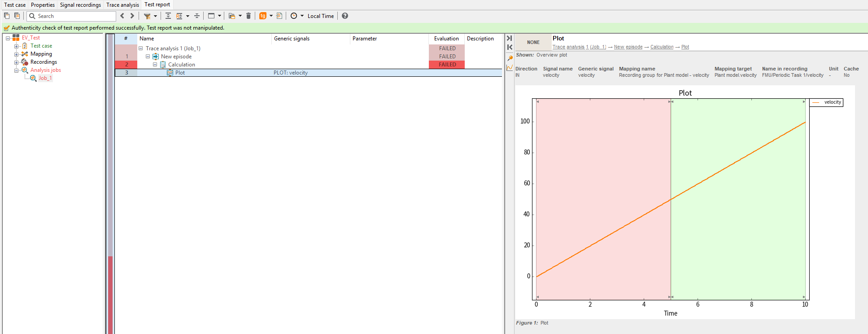Go to previous search result arrow
The image size is (868, 334).
point(122,16)
